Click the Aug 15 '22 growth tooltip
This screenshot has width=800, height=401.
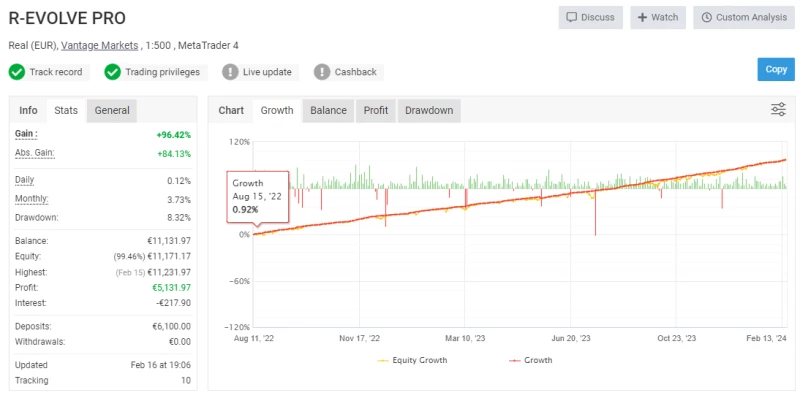(x=258, y=196)
